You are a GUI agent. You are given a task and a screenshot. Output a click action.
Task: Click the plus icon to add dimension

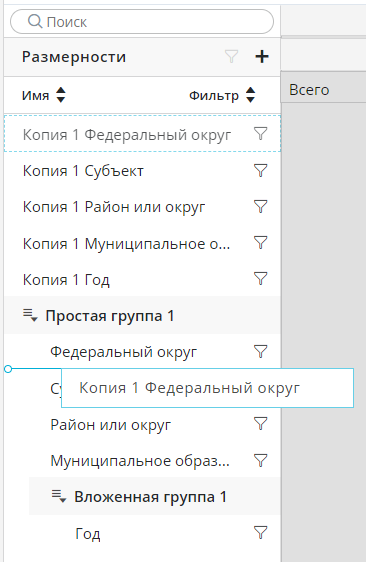(262, 57)
